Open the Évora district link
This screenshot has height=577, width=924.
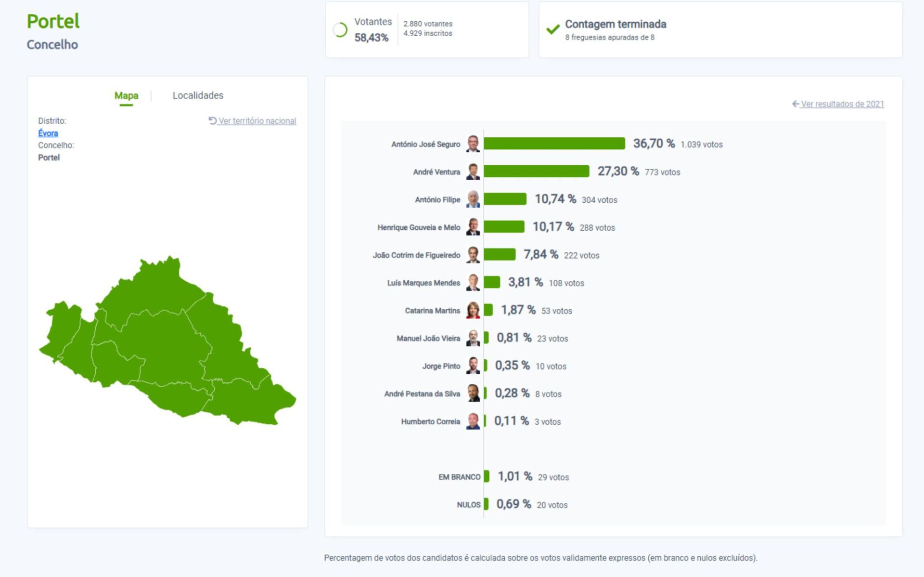[48, 133]
